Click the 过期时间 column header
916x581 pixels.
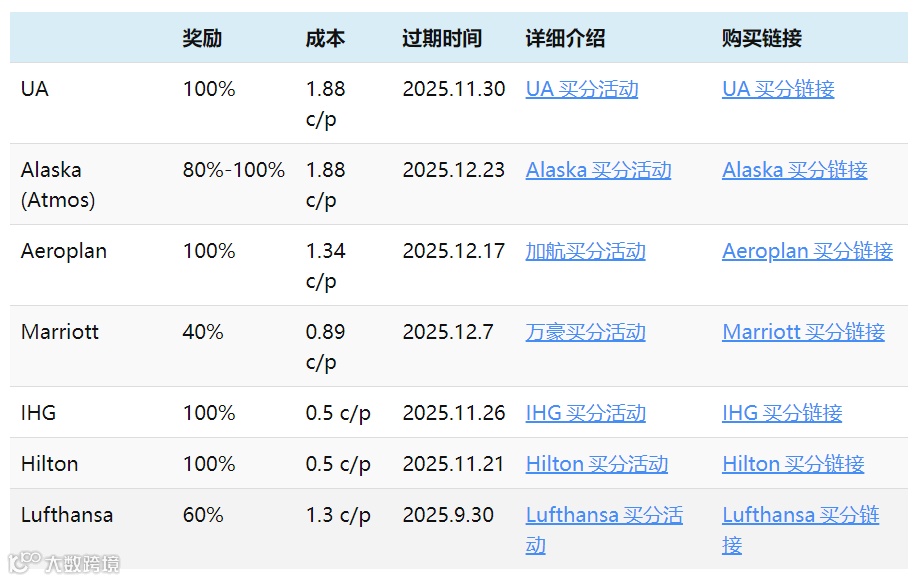pos(442,38)
